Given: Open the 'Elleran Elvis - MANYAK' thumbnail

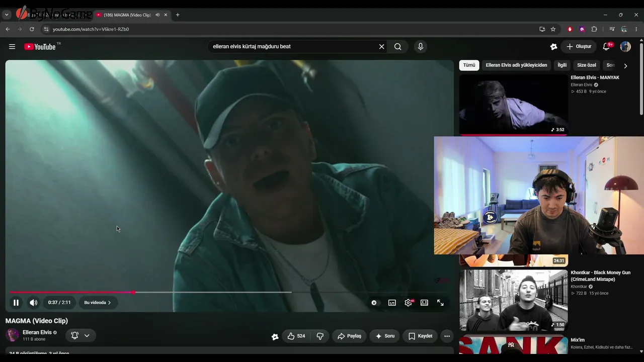Looking at the screenshot, I should [513, 105].
